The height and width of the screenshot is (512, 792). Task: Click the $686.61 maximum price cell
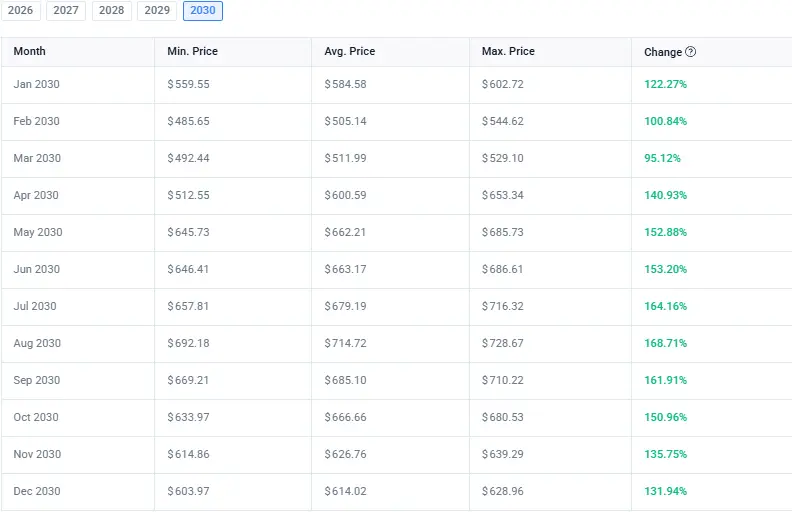click(503, 269)
